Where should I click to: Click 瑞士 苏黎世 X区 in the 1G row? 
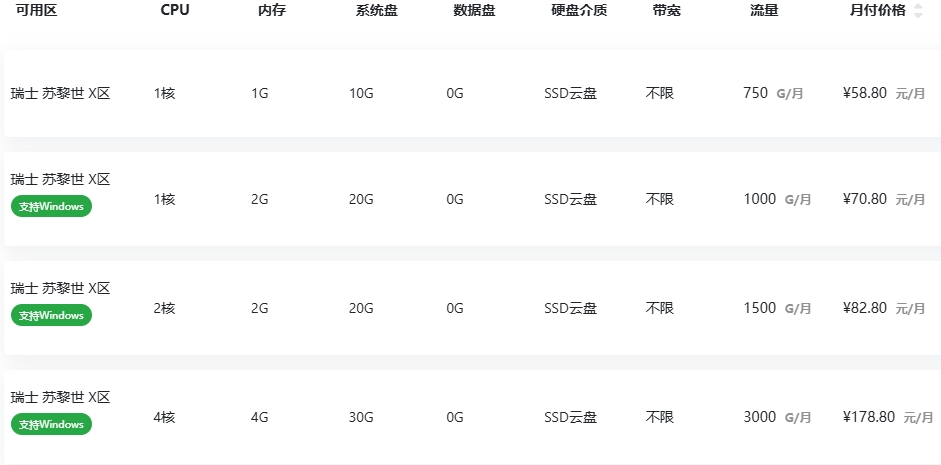(x=60, y=94)
